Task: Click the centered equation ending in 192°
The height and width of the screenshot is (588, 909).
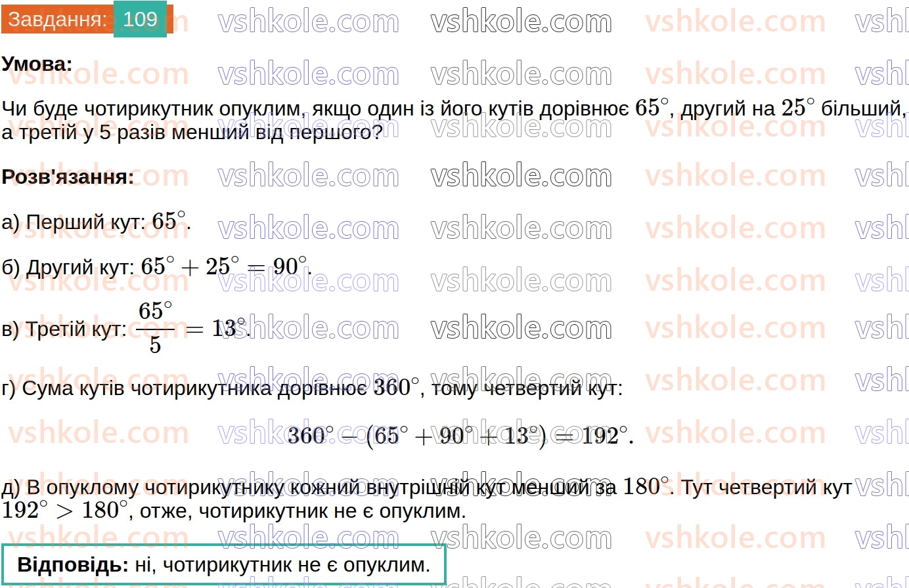Action: click(460, 436)
